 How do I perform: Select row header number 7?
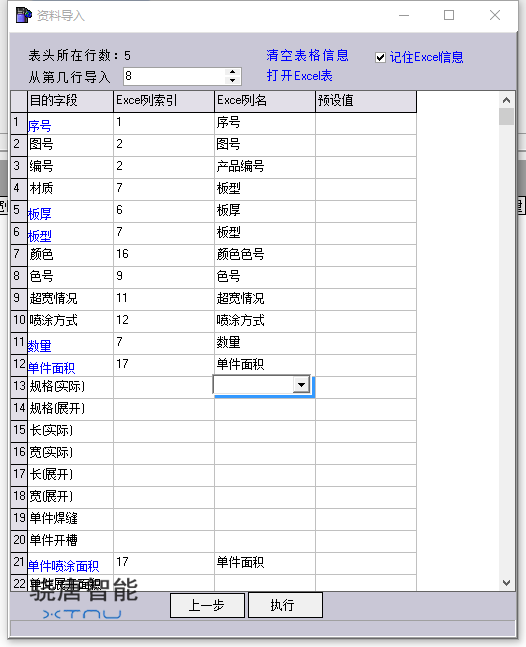coord(19,255)
